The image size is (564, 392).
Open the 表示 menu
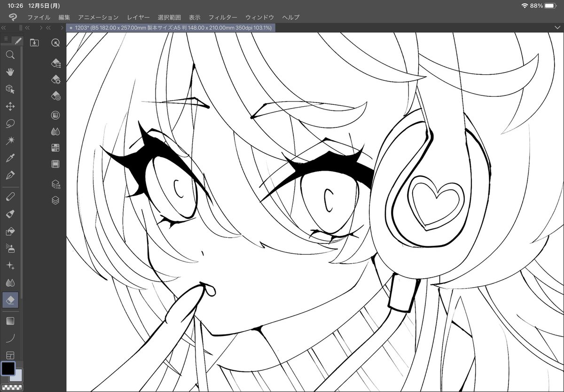(x=195, y=17)
